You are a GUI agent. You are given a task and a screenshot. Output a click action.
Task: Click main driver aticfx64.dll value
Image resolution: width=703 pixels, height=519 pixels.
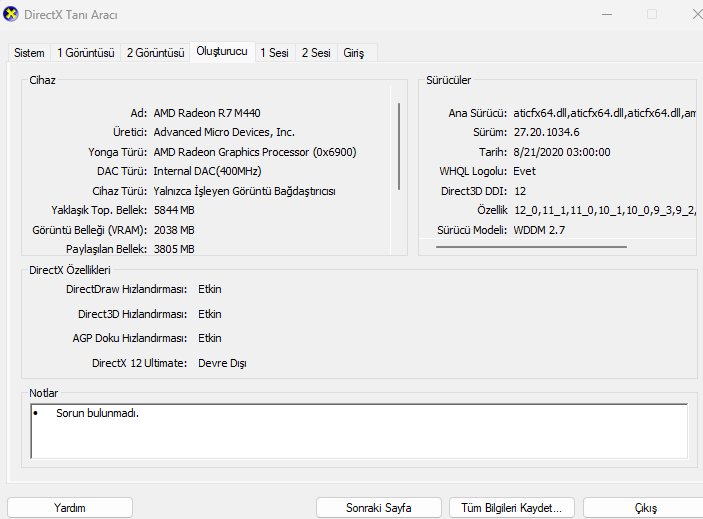[604, 113]
